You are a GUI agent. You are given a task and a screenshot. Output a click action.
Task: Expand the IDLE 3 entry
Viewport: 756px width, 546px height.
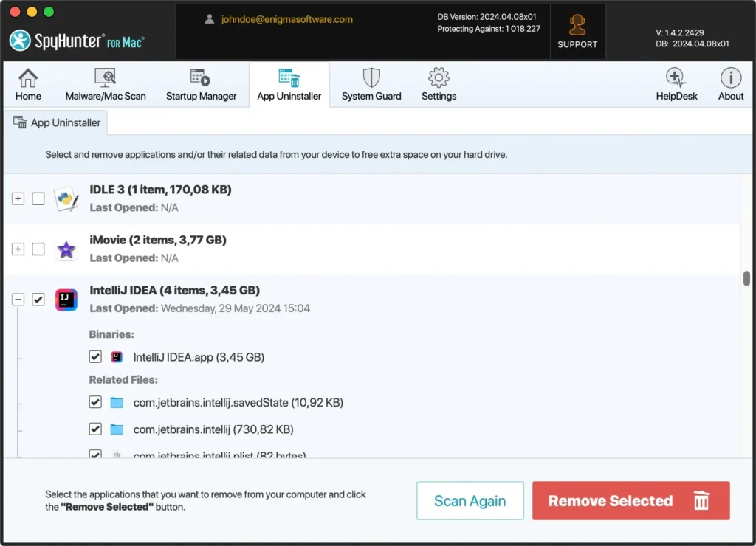[x=18, y=198]
